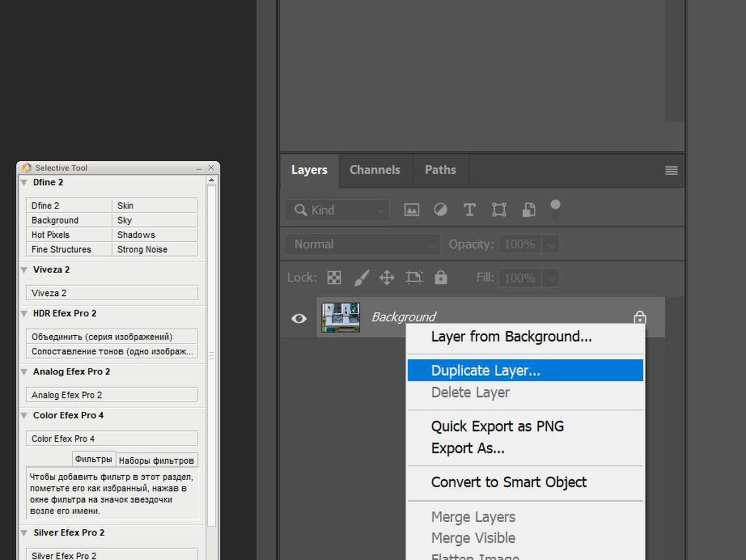Choose Export As menu item
The height and width of the screenshot is (560, 746).
point(525,448)
